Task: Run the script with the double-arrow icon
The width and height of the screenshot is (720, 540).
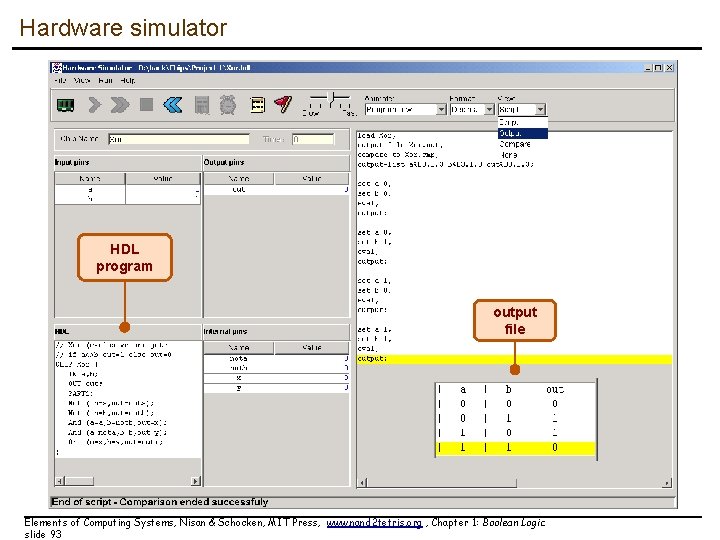Action: point(120,105)
